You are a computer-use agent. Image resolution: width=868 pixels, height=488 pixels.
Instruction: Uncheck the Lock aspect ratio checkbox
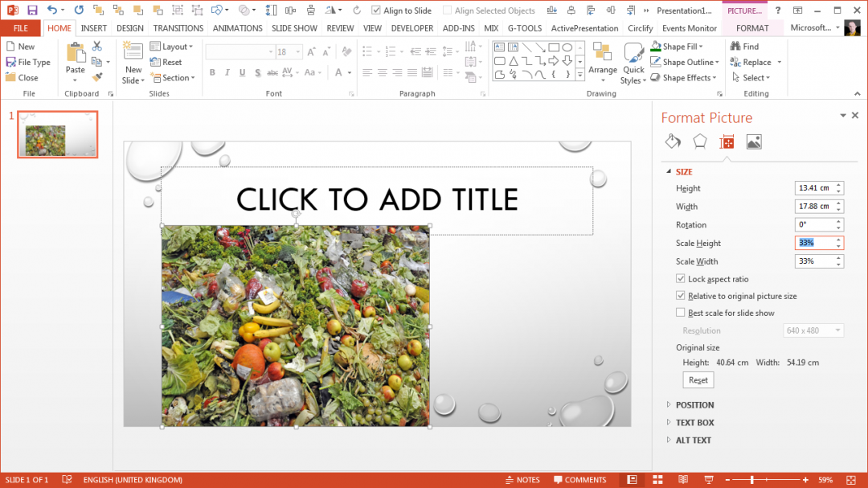pyautogui.click(x=681, y=278)
